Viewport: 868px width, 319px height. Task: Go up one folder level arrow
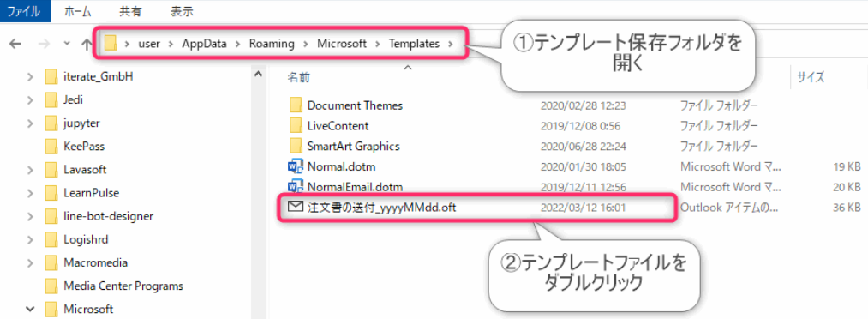pyautogui.click(x=87, y=44)
